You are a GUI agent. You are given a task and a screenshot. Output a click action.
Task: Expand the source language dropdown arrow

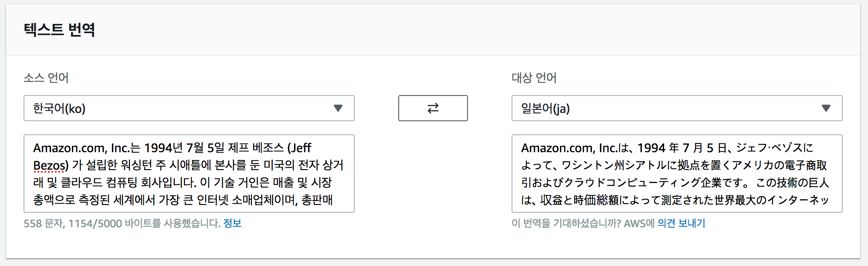338,108
